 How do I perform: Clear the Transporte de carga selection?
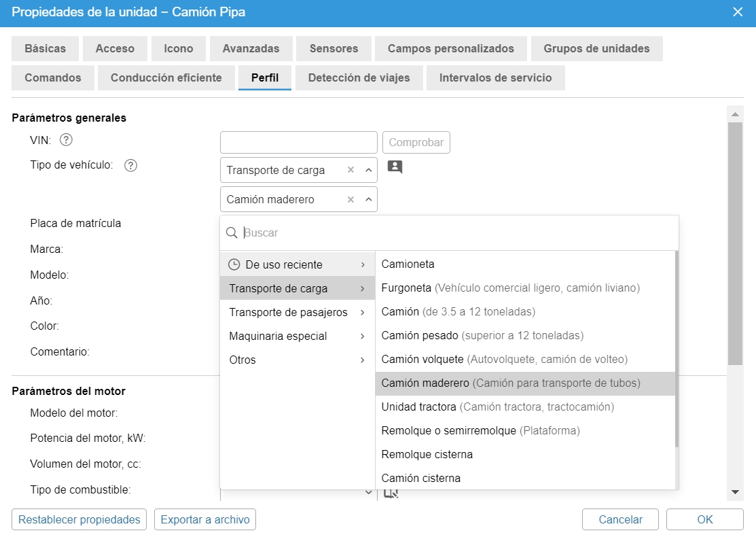coord(350,170)
